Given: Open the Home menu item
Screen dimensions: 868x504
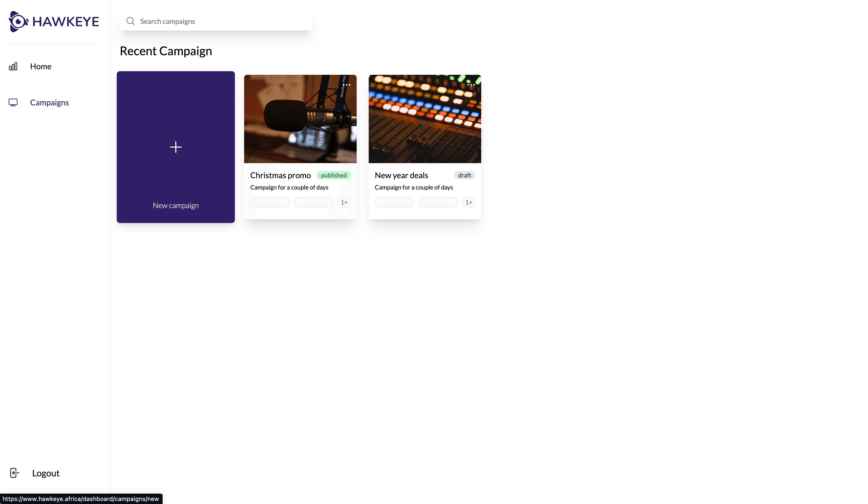Looking at the screenshot, I should point(41,67).
